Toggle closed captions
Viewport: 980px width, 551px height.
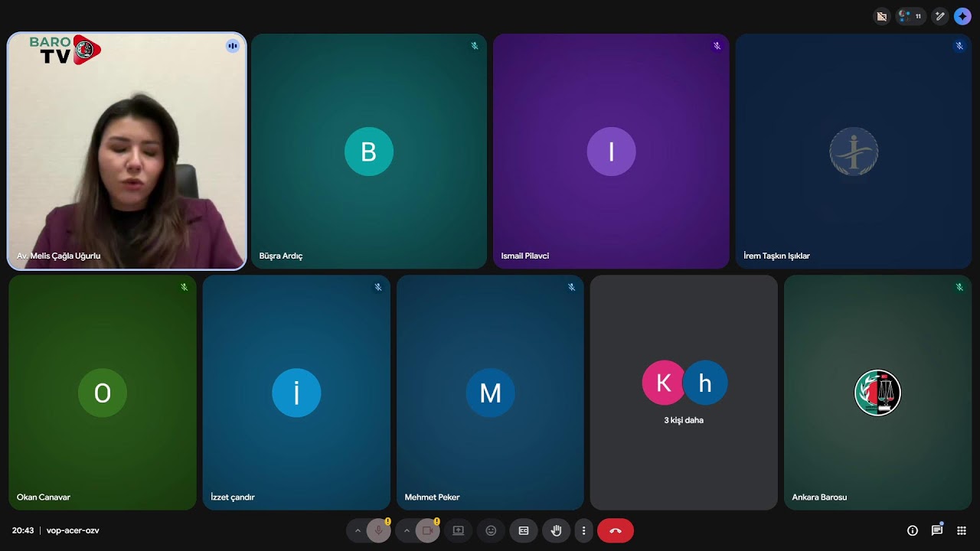[x=524, y=530]
